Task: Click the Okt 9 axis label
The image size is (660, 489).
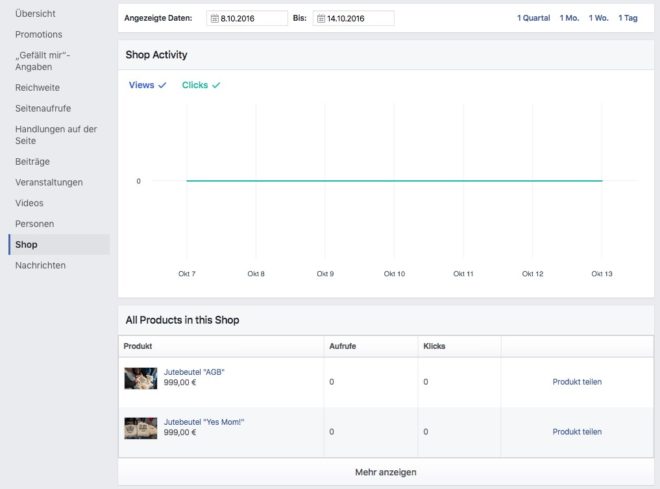Action: click(x=325, y=274)
